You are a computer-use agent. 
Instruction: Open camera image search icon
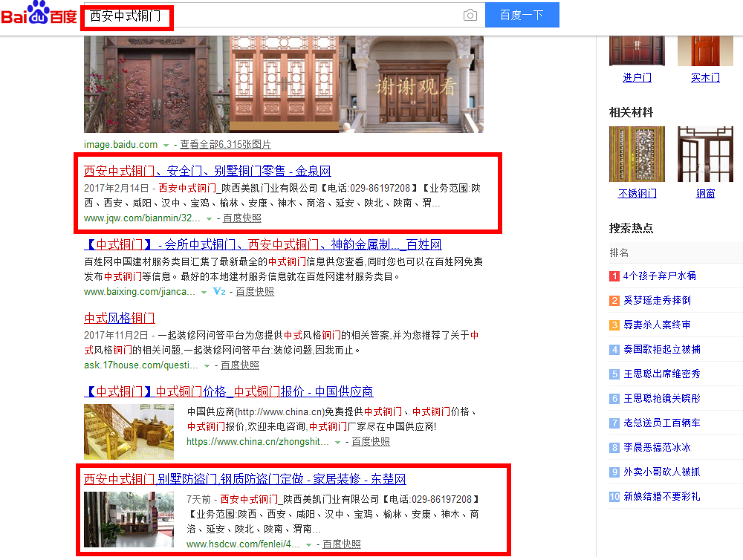pos(470,15)
